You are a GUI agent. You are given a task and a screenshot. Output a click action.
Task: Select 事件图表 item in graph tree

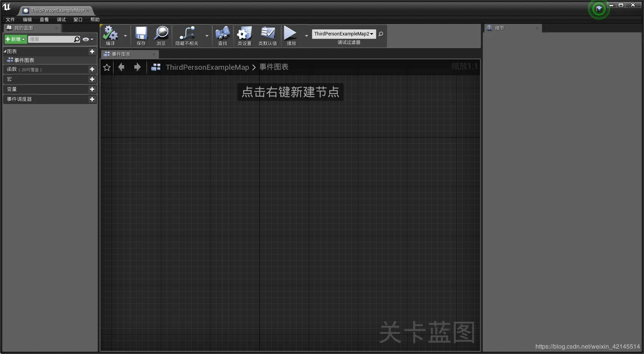pyautogui.click(x=50, y=60)
